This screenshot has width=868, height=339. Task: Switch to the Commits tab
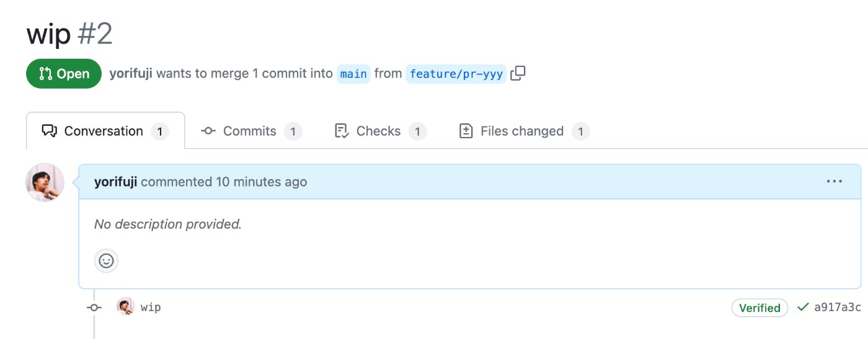tap(252, 131)
